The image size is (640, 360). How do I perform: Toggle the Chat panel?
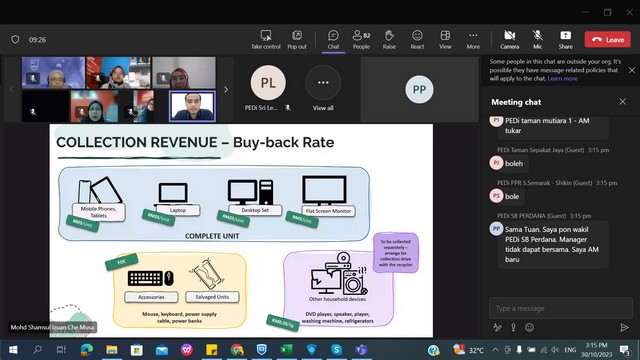click(x=333, y=40)
